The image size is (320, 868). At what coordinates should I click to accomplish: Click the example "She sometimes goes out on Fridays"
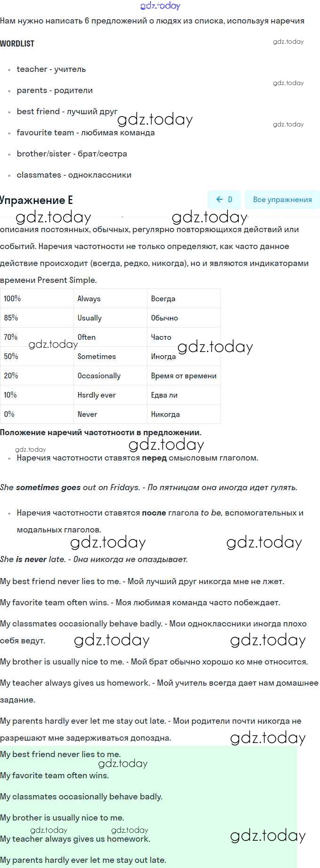coord(70,487)
